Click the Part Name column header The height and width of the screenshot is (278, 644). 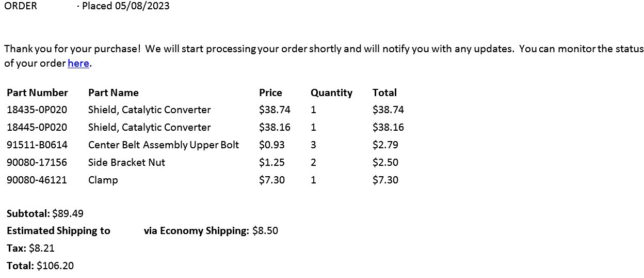[114, 92]
